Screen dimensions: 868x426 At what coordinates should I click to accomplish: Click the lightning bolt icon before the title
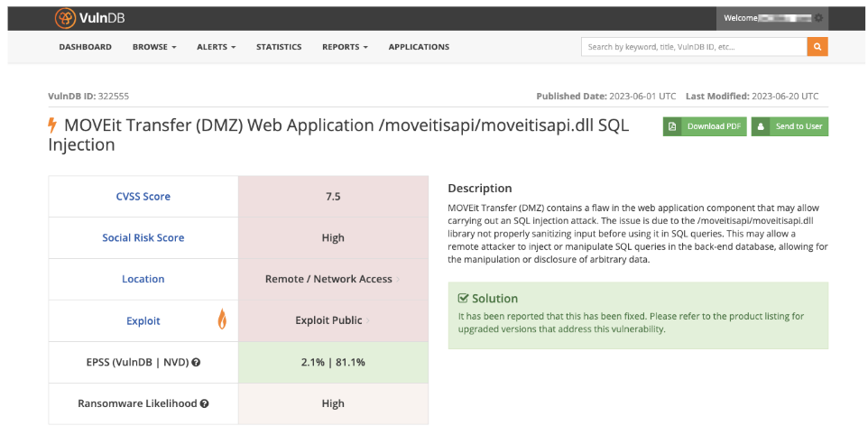coord(52,125)
